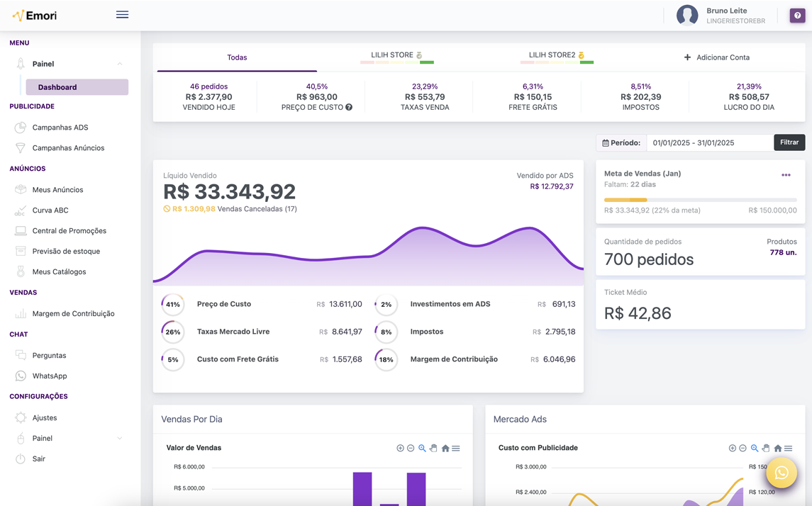This screenshot has width=812, height=506.
Task: Click zoom out icon on Custo com Publicidade
Action: click(x=743, y=448)
